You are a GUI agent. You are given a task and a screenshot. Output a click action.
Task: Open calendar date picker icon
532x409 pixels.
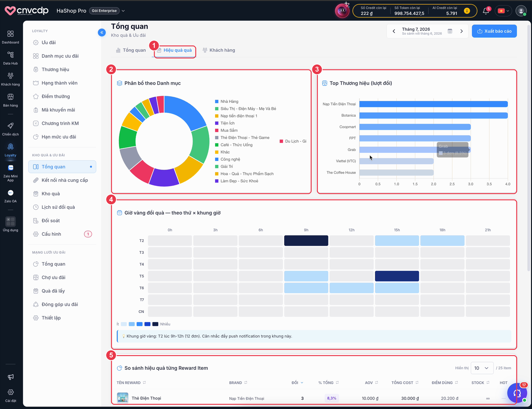coord(450,31)
